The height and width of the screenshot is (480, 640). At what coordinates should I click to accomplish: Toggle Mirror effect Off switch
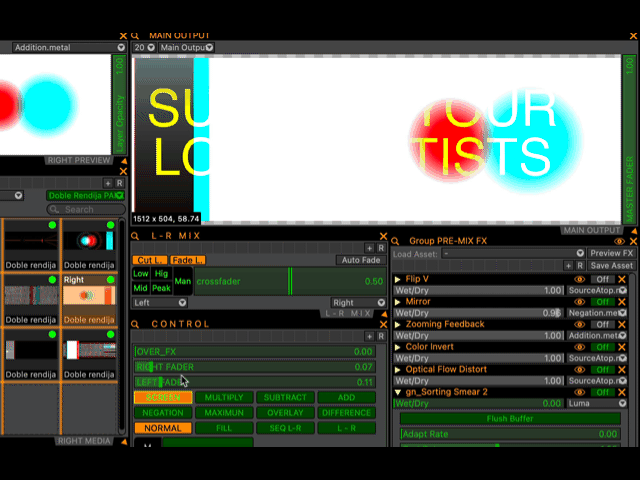click(602, 302)
